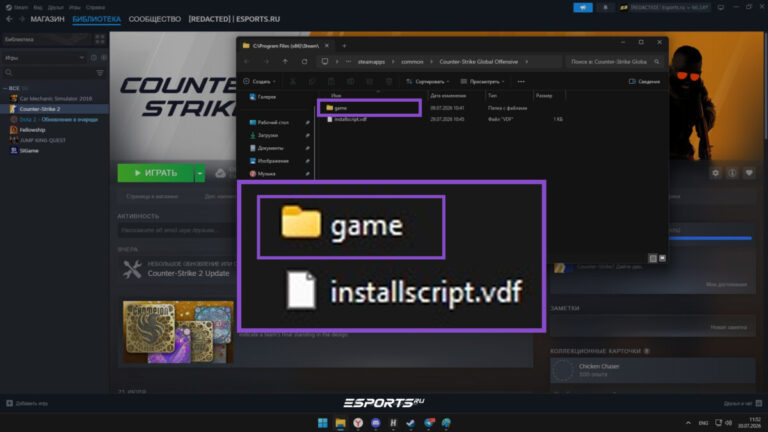Image resolution: width=768 pixels, height=432 pixels.
Task: Click the cloud sync status icon
Action: [220, 173]
